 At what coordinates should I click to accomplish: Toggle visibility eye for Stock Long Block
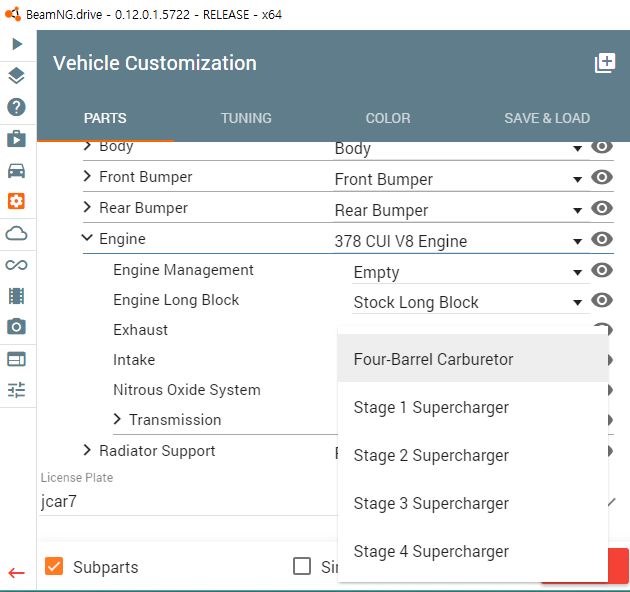tap(602, 300)
